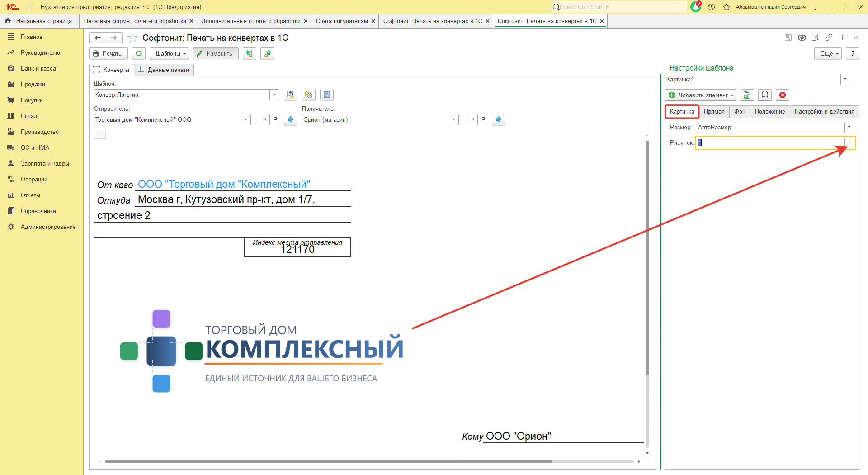Click the red delete element icon
Screen dimensions: 868x475
pyautogui.click(x=783, y=95)
